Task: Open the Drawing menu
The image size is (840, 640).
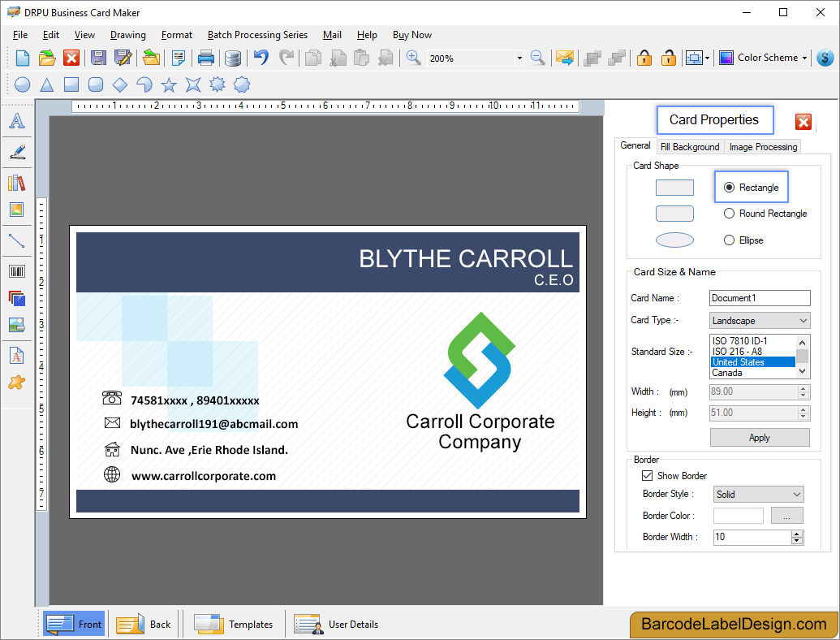Action: point(128,35)
